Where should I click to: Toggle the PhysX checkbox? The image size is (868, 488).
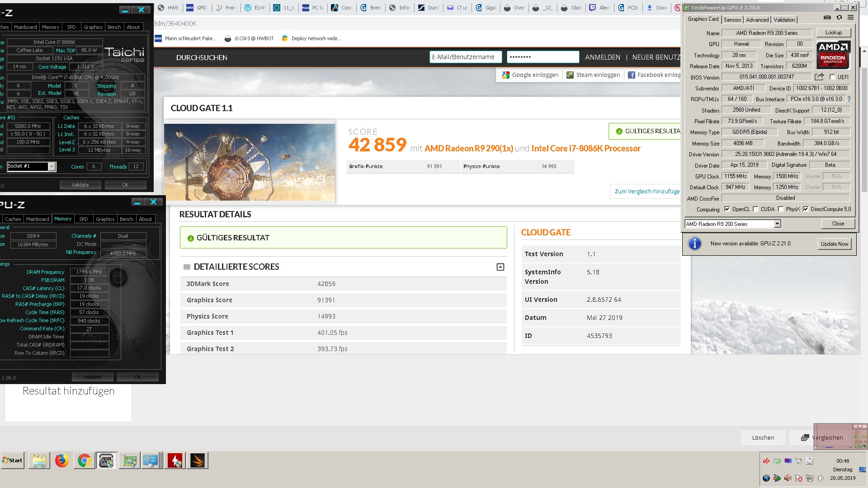(781, 209)
